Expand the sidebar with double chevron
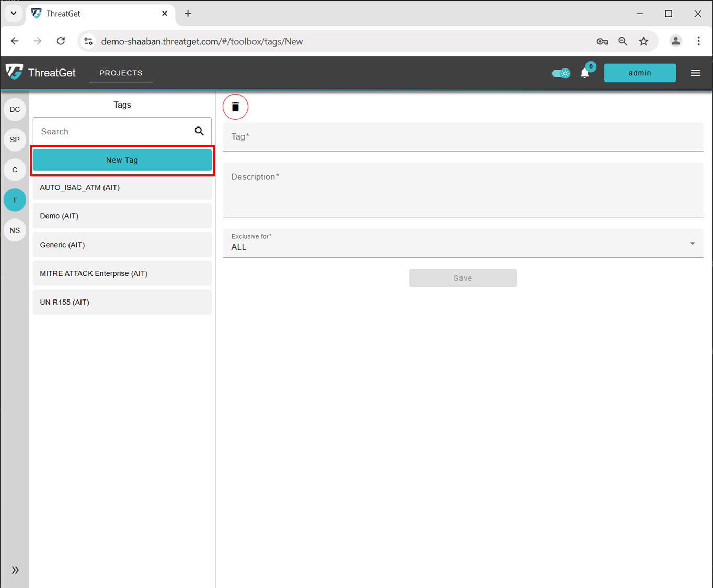713x588 pixels. click(x=15, y=570)
